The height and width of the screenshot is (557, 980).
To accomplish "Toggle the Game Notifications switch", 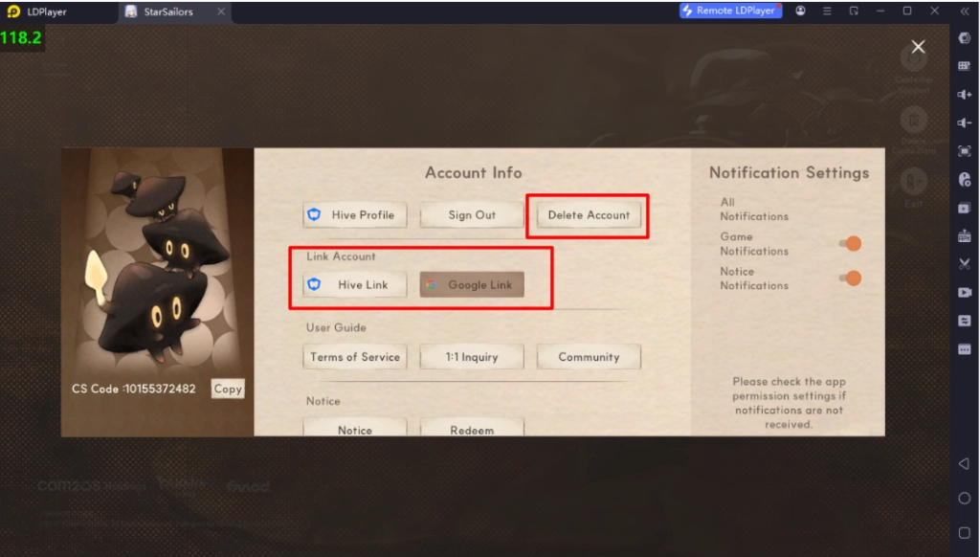I will point(850,244).
